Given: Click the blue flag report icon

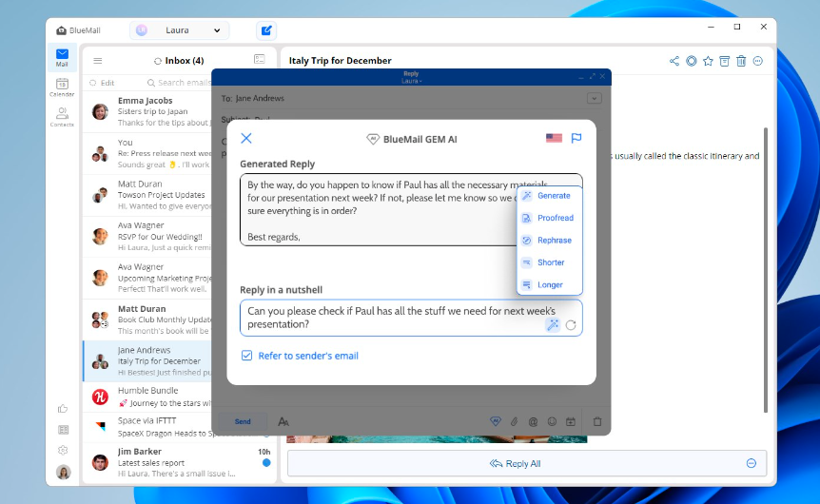Looking at the screenshot, I should point(576,138).
